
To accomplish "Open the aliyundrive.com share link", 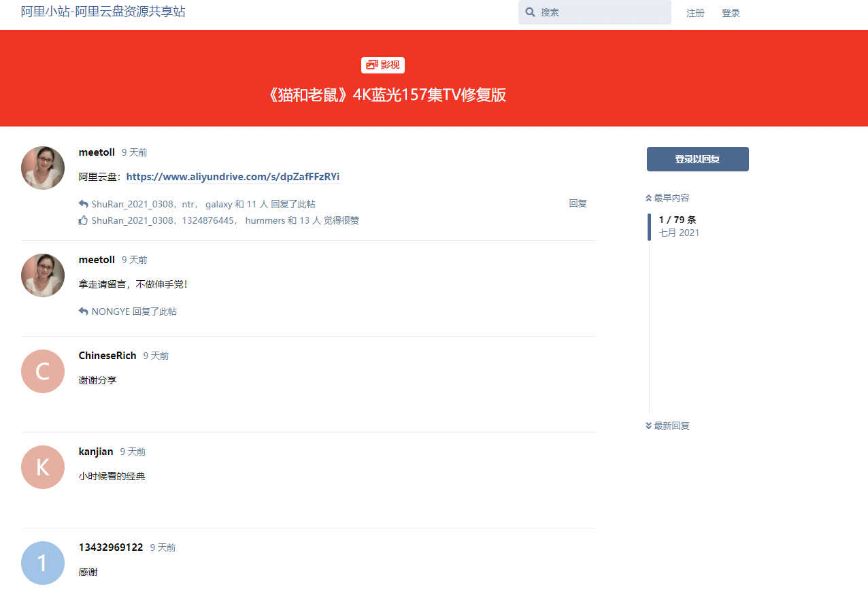I will coord(233,177).
